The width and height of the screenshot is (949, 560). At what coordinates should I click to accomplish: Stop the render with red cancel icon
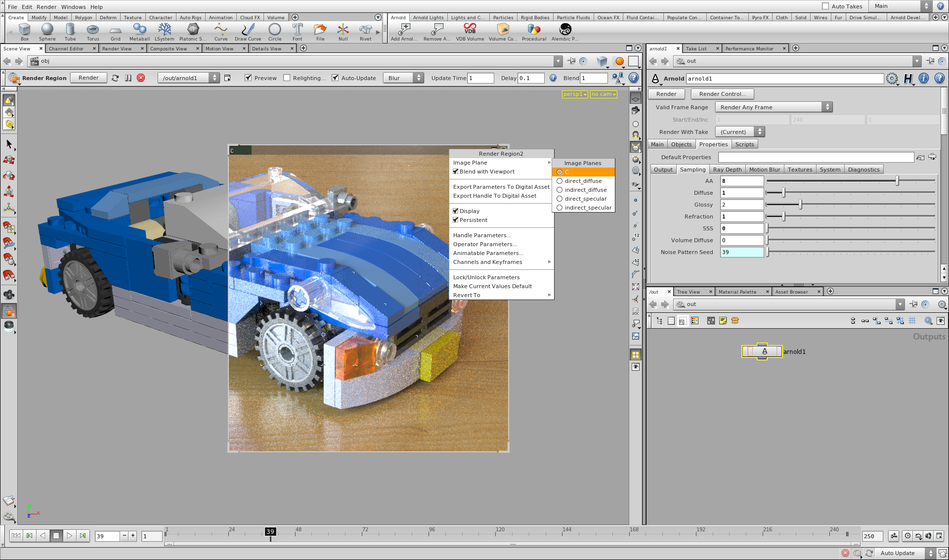[141, 78]
